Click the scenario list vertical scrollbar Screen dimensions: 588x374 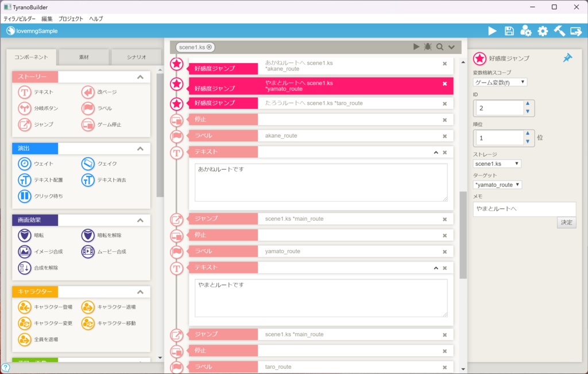463,235
